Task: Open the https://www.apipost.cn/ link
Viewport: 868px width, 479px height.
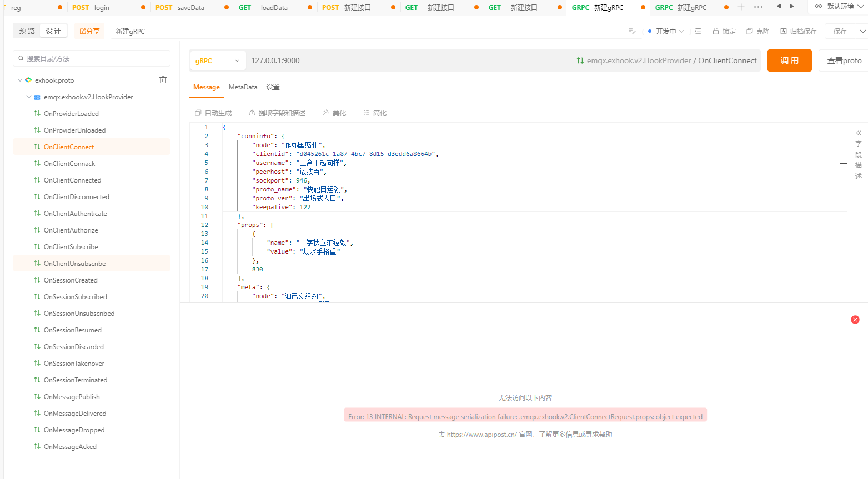Action: [481, 434]
